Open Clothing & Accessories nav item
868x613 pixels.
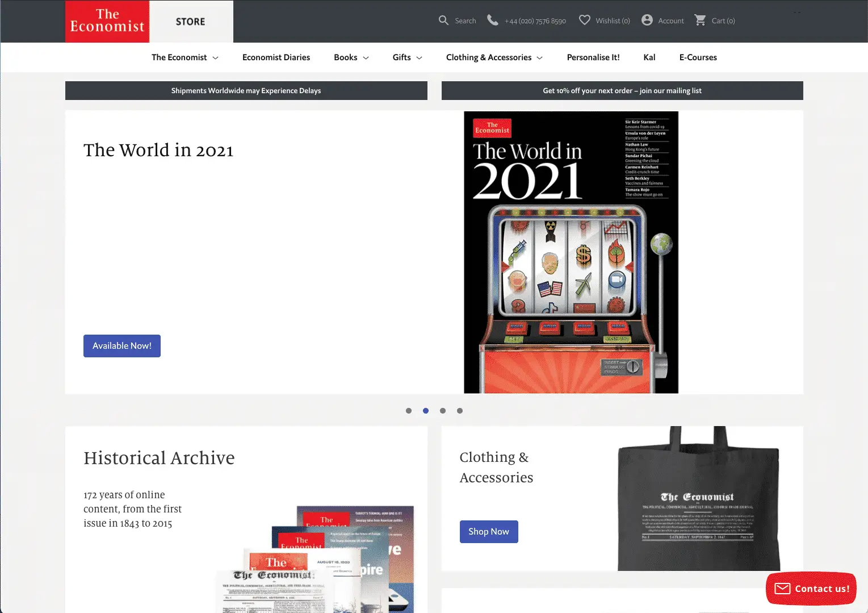coord(489,57)
